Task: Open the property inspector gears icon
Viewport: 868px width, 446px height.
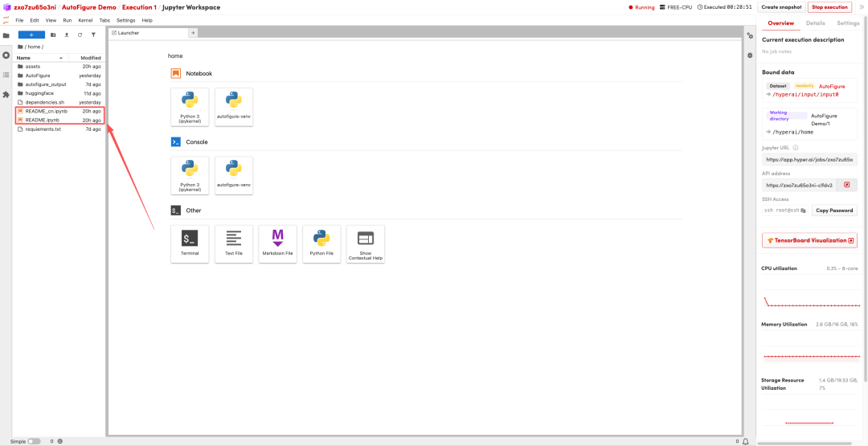Action: click(750, 35)
